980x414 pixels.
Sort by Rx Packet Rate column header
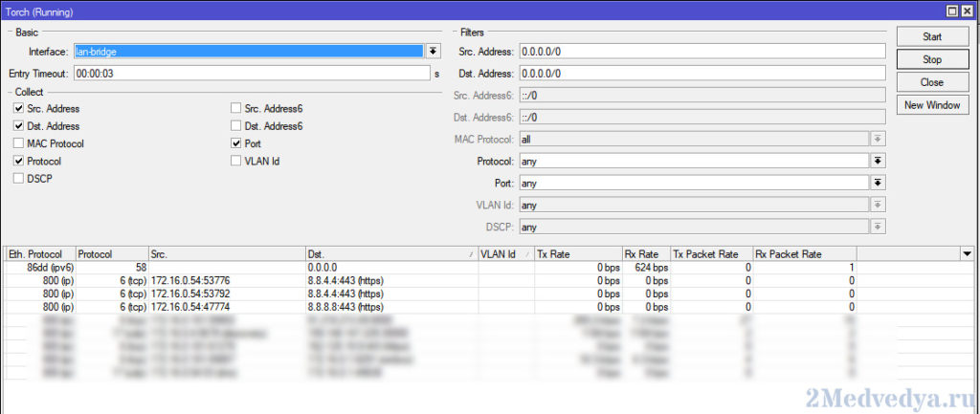tap(805, 254)
